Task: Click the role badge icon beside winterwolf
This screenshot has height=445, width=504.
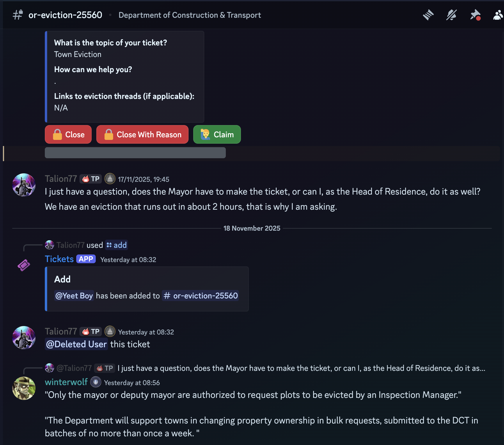Action: pos(96,382)
